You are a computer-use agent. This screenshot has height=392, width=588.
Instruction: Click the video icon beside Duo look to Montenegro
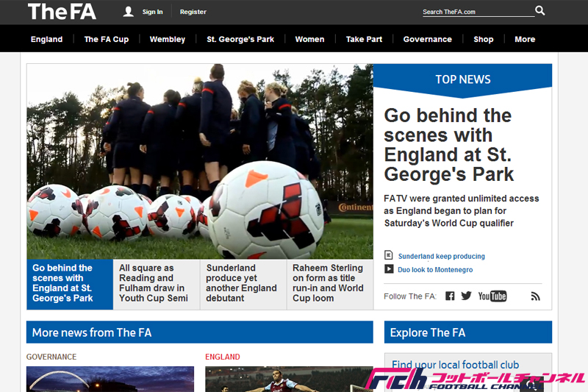tap(389, 269)
